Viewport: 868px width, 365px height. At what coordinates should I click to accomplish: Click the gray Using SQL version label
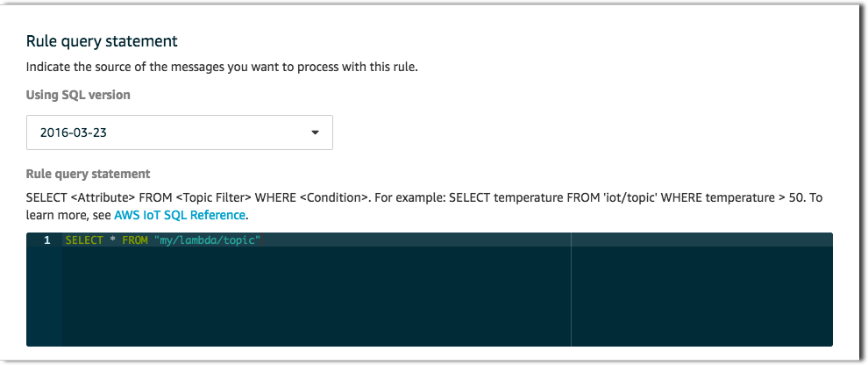pos(78,95)
